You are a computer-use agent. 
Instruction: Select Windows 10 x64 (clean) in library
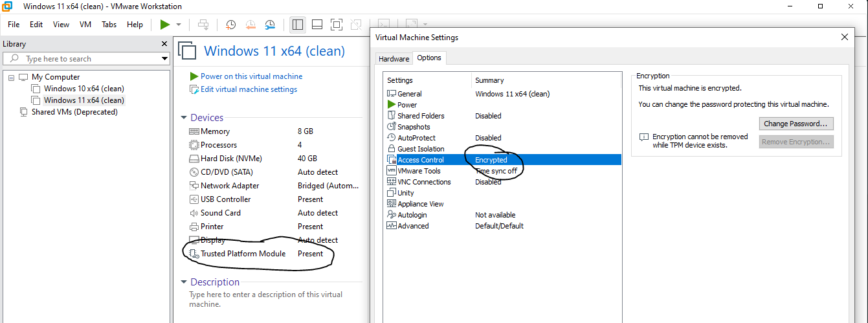click(83, 89)
